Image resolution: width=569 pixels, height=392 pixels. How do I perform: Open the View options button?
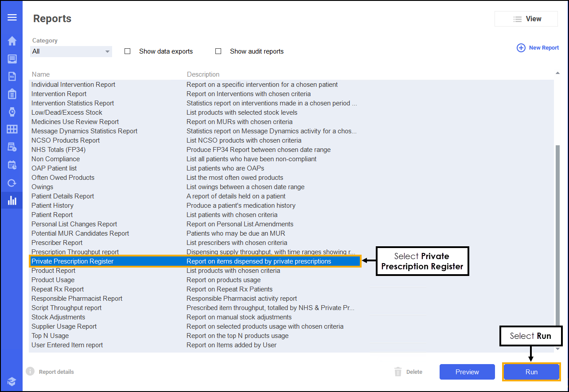(x=526, y=19)
